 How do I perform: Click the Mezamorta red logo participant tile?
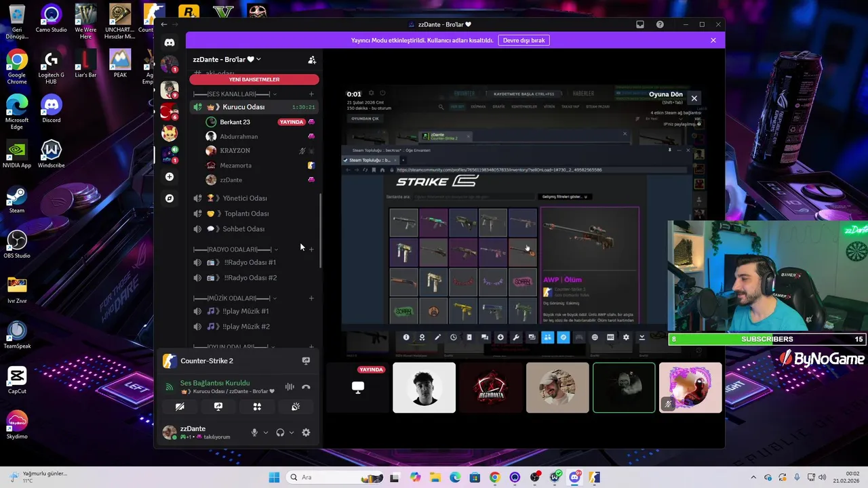coord(491,388)
